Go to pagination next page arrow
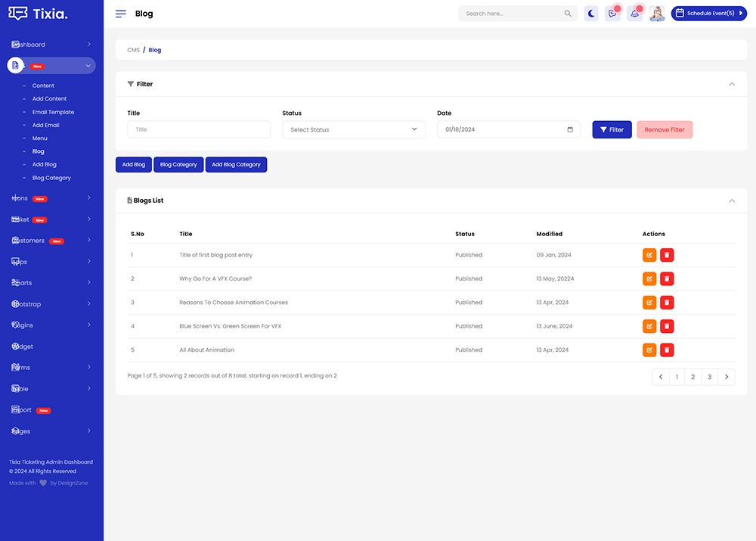Image resolution: width=756 pixels, height=541 pixels. 726,377
